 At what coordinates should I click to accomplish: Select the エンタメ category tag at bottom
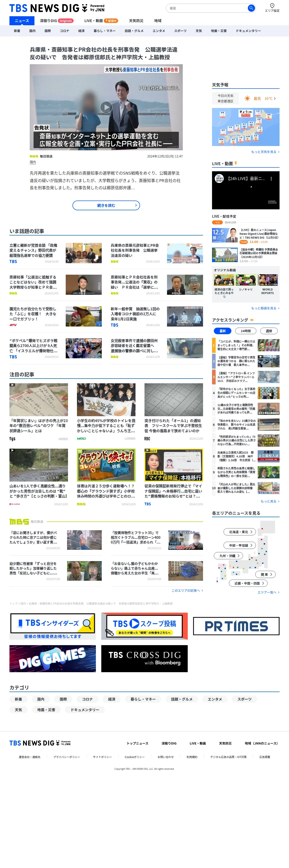click(x=215, y=699)
